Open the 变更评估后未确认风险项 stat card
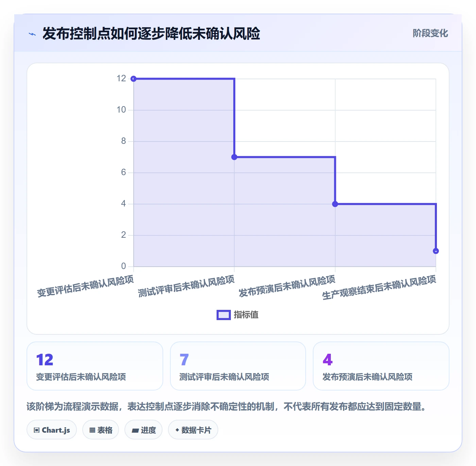Viewport: 476px width, 466px height. pyautogui.click(x=95, y=366)
